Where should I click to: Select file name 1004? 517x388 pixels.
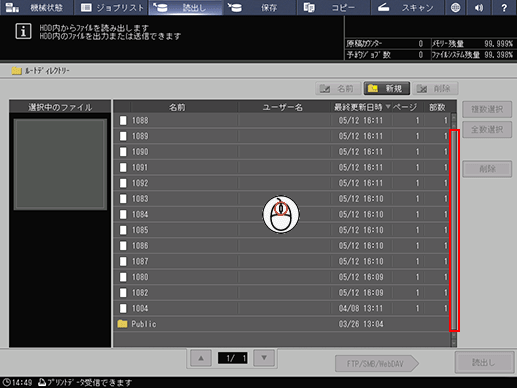coord(140,309)
